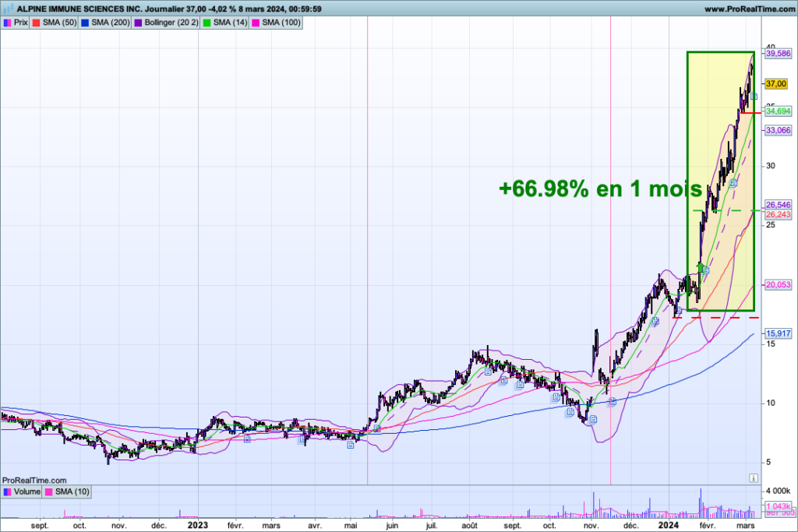798x532 pixels.
Task: Click the green up-arrow signal marker
Action: click(x=701, y=266)
